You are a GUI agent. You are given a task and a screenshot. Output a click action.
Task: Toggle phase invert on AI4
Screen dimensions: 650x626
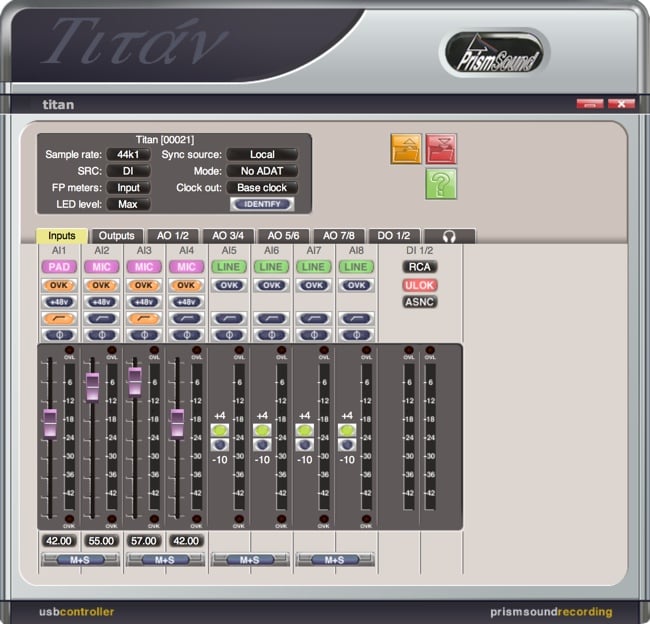tap(187, 335)
